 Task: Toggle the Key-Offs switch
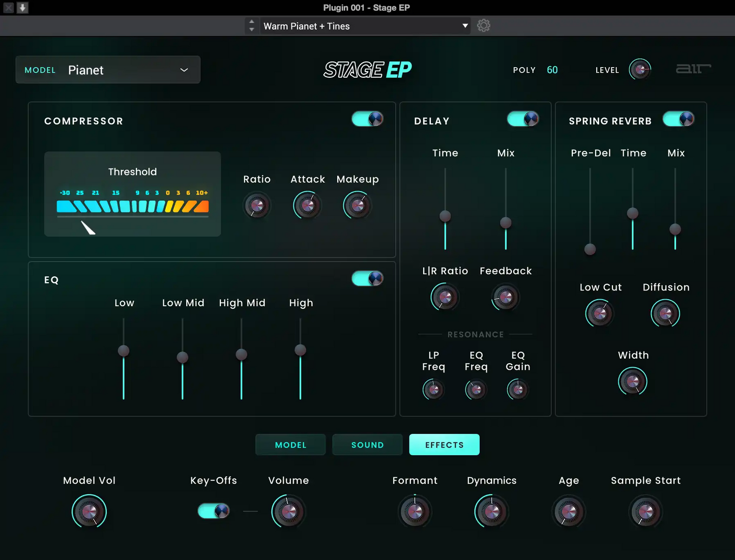tap(214, 511)
